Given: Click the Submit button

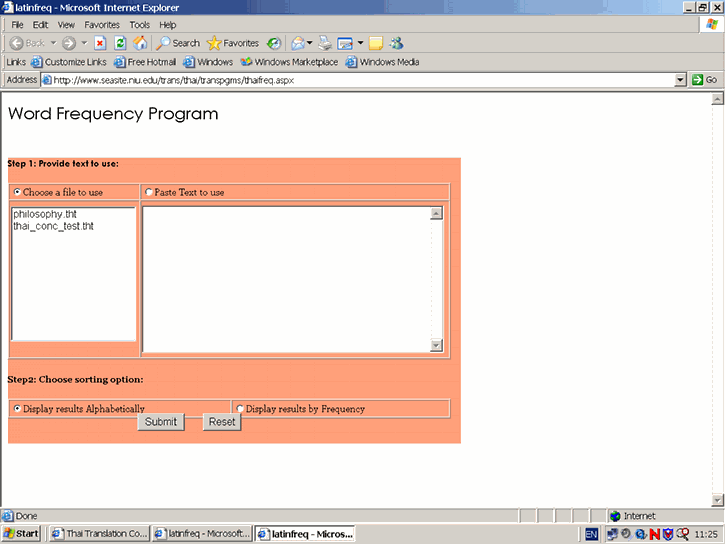Looking at the screenshot, I should point(161,422).
